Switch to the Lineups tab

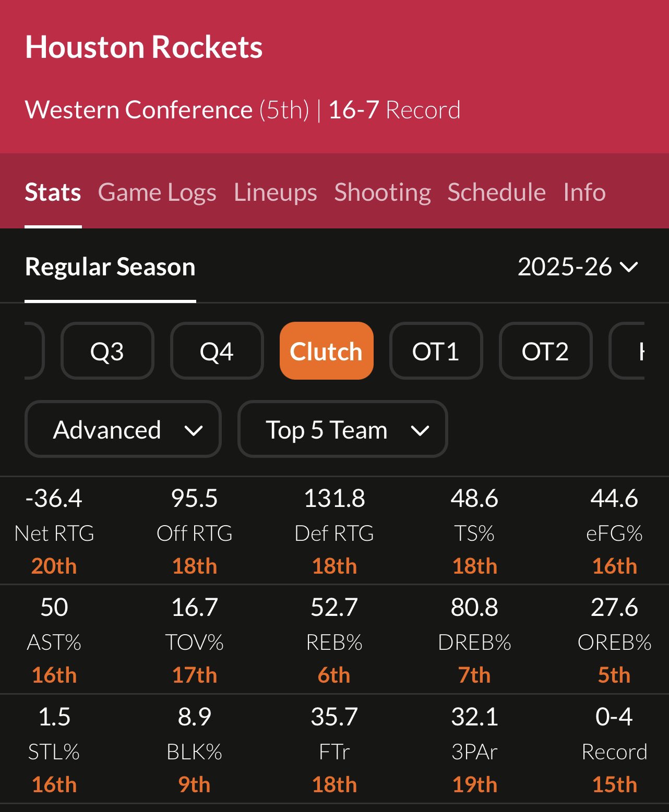(x=275, y=192)
